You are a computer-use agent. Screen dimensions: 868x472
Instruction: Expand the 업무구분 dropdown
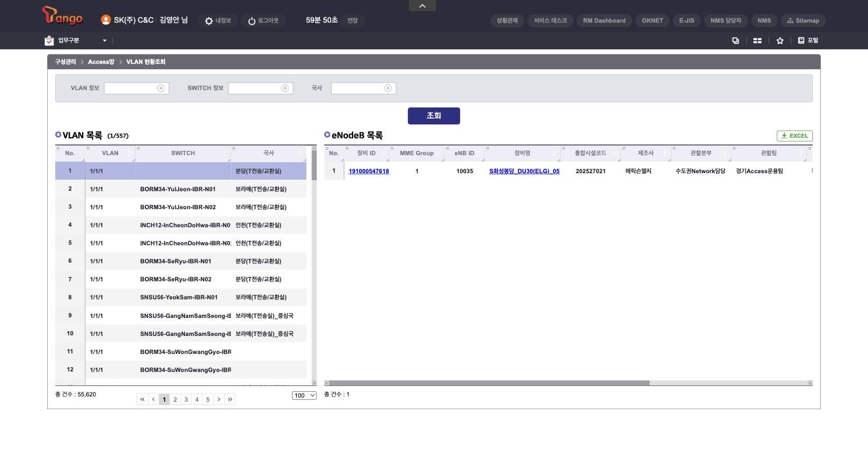coord(105,41)
